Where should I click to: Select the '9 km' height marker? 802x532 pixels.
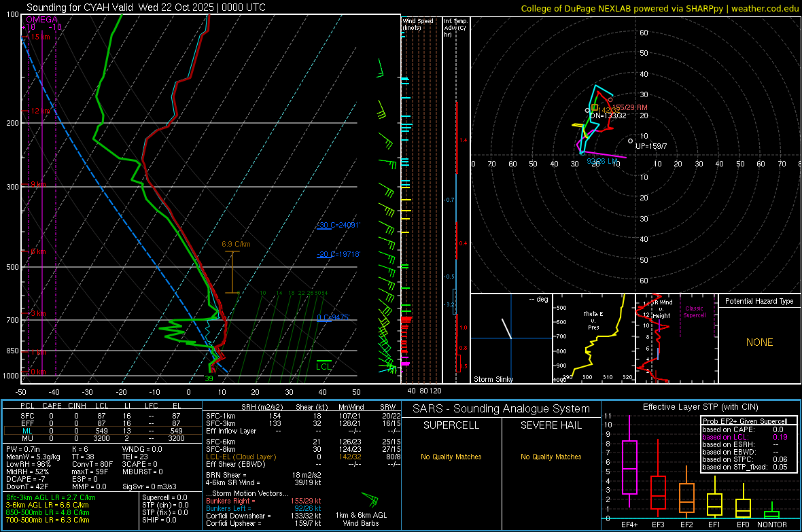(x=38, y=184)
